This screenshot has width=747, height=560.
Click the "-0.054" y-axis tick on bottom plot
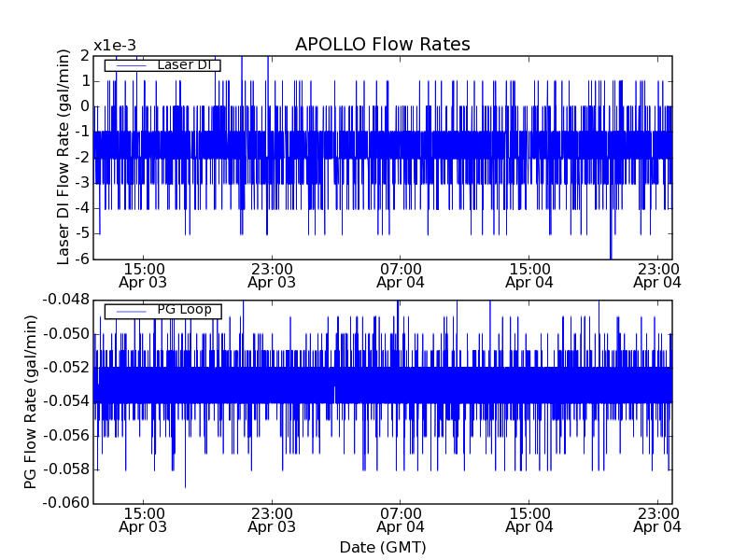coord(63,401)
